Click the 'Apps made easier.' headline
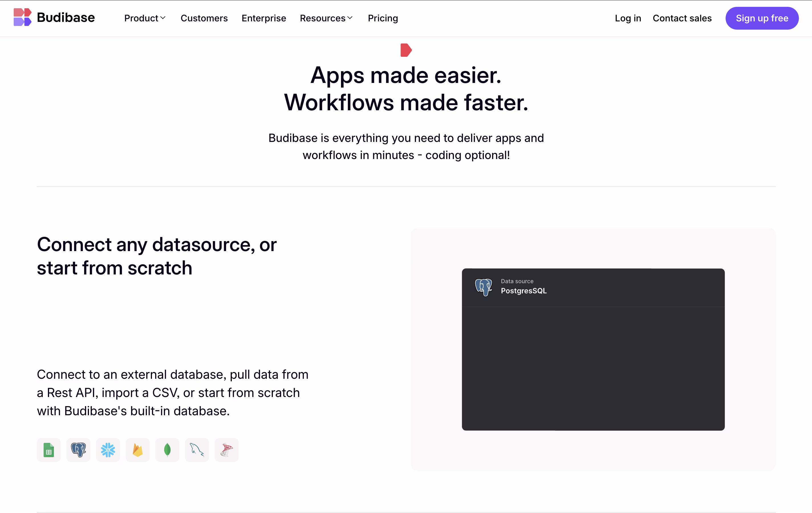This screenshot has height=513, width=812. coord(406,75)
